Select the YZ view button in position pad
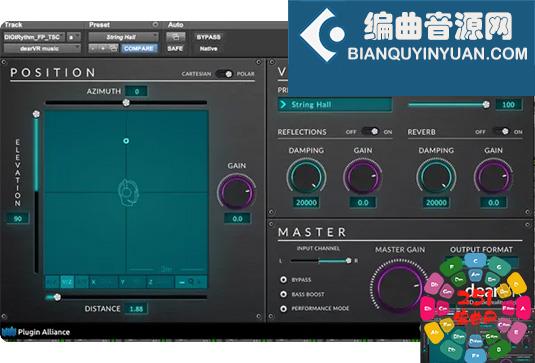Screen dimensions: 535x363 tap(67, 282)
